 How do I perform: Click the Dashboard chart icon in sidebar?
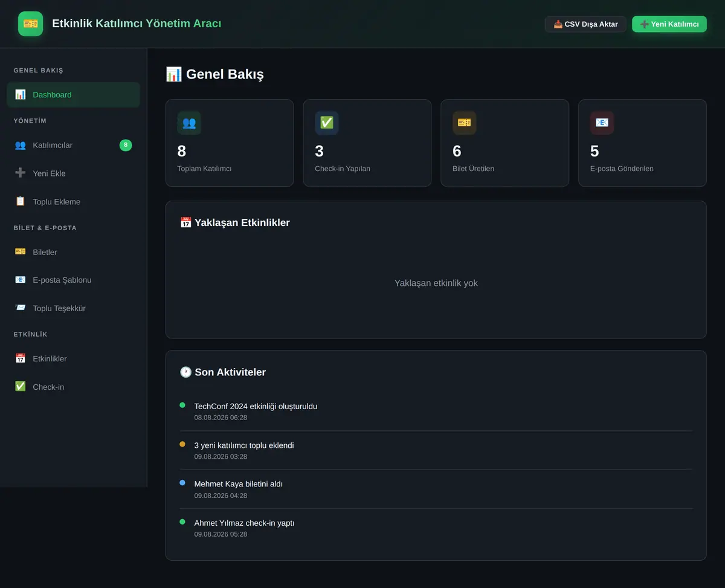coord(21,94)
